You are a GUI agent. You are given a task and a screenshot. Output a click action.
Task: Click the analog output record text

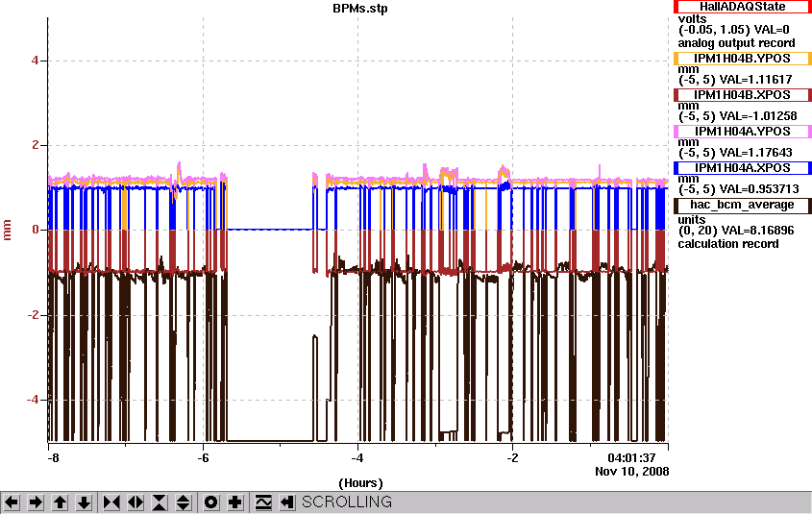pyautogui.click(x=736, y=43)
